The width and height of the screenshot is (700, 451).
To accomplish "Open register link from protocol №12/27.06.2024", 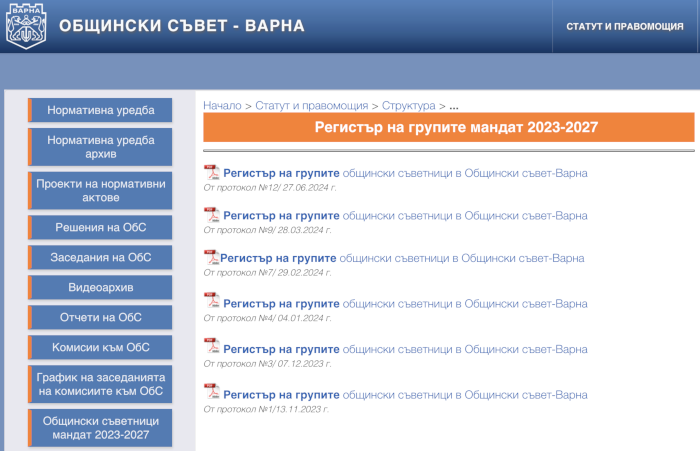I will click(x=405, y=173).
